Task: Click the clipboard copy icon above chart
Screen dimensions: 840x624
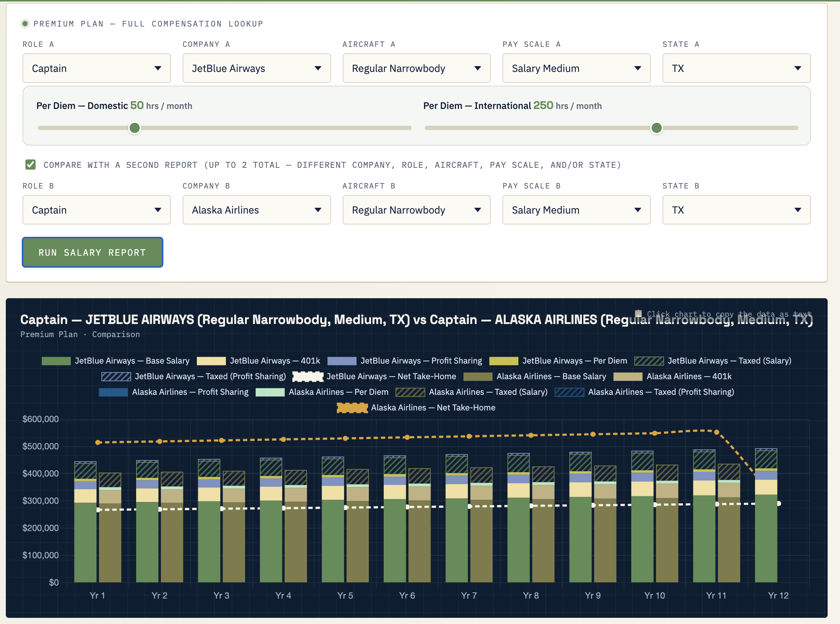Action: 638,313
